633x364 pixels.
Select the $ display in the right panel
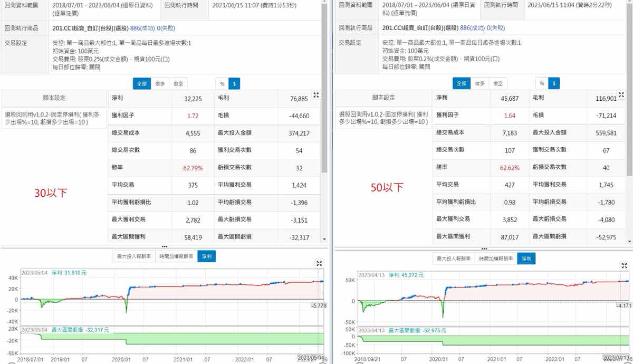(554, 83)
